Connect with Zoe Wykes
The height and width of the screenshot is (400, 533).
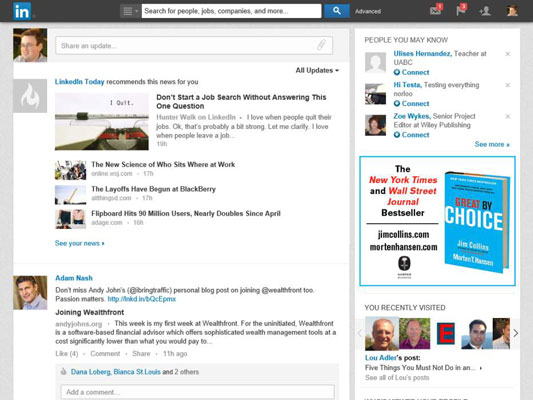[x=412, y=135]
